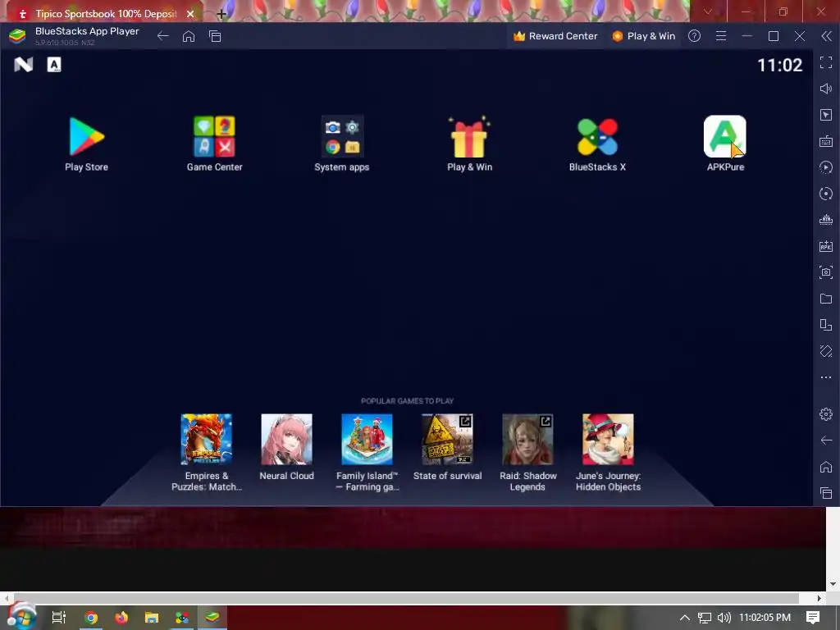Click the vertical scrollbar down arrow

833,584
